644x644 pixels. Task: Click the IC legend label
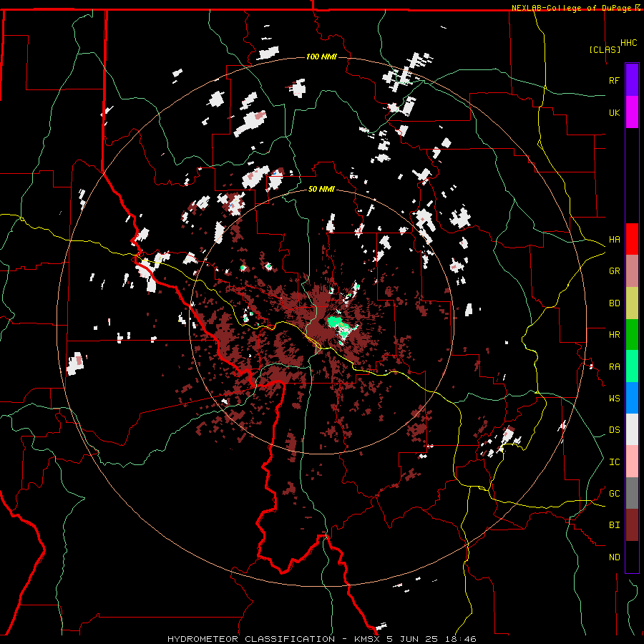(614, 462)
